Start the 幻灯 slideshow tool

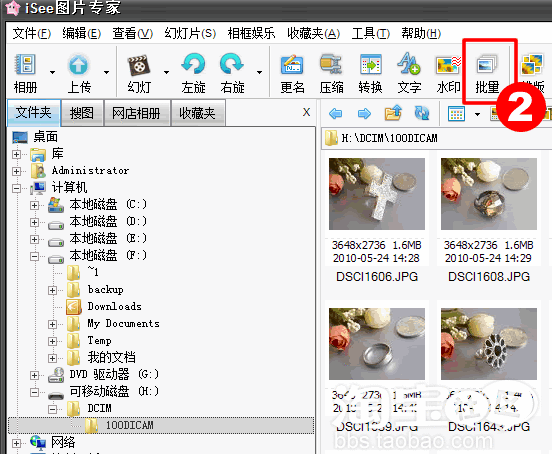click(139, 73)
